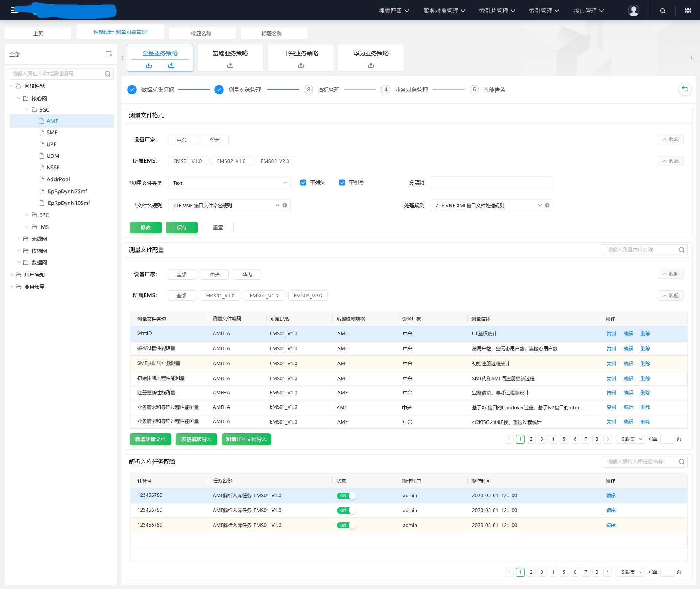Click AMF tree item in left panel
Viewport: 700px width, 589px height.
click(52, 121)
